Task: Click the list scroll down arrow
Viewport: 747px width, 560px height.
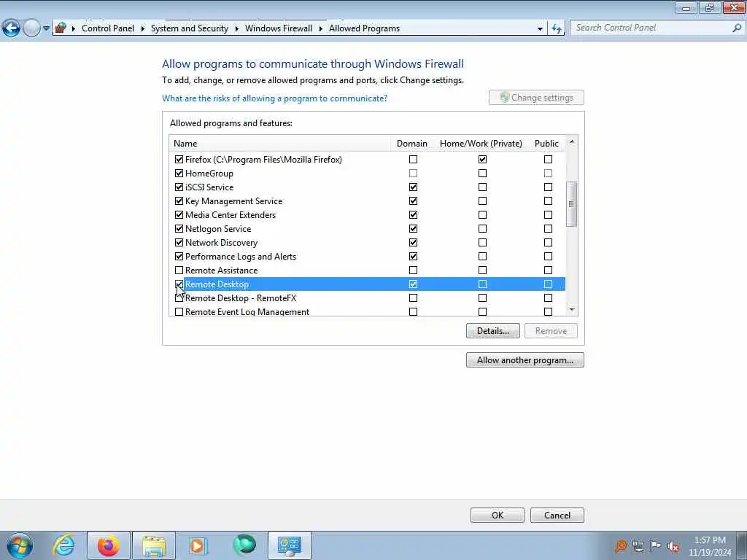Action: tap(572, 310)
